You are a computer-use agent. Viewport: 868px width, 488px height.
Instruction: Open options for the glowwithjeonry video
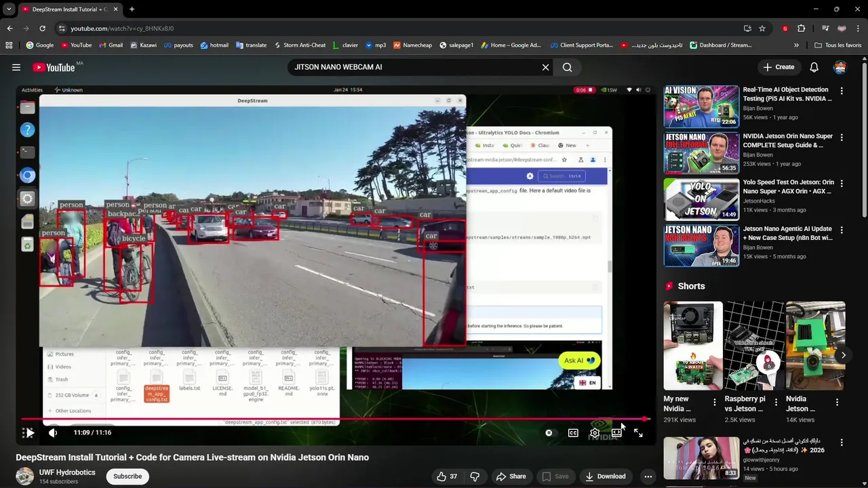842,443
